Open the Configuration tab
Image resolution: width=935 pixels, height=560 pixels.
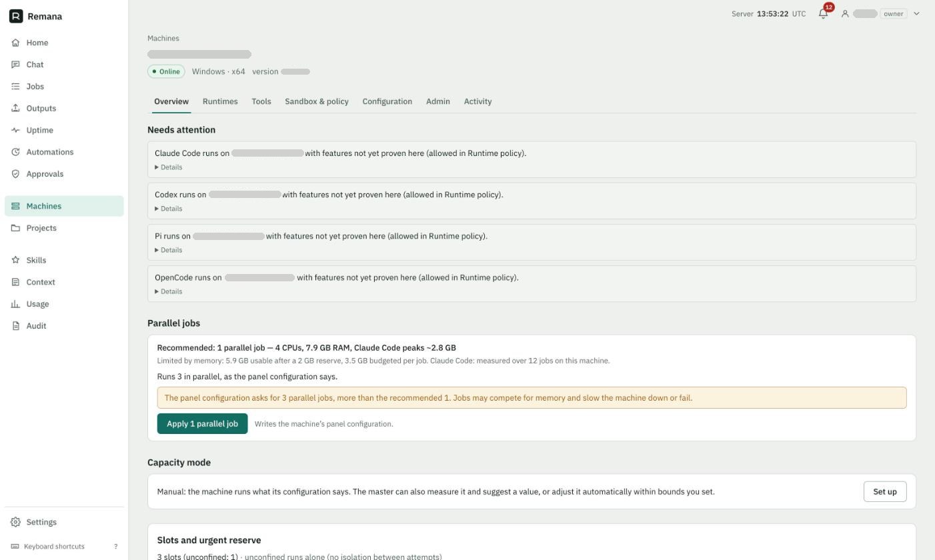[x=387, y=101]
